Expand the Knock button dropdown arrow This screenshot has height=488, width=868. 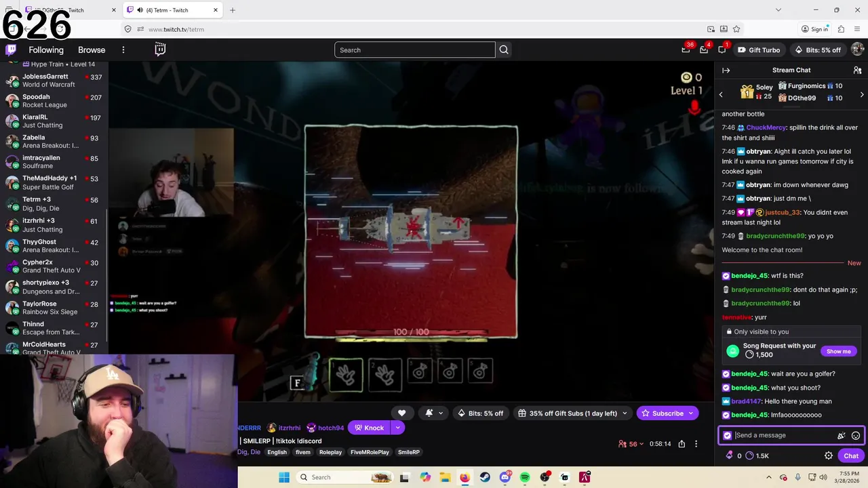398,428
